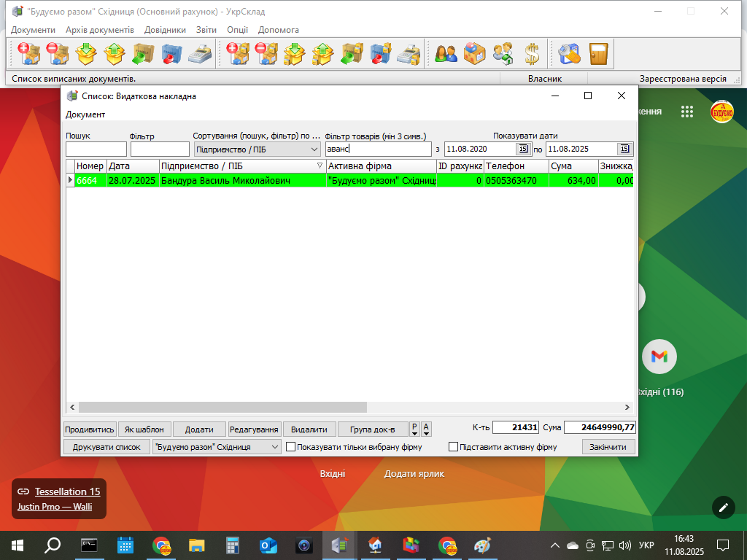Click stacked blue boxes with red arrow

click(380, 53)
